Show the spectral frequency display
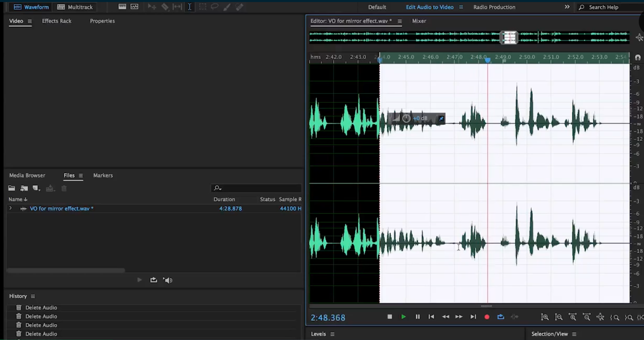 [x=122, y=7]
